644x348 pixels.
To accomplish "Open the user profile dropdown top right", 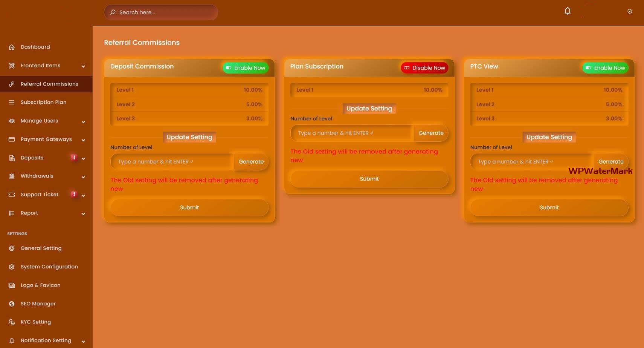I will pyautogui.click(x=629, y=11).
